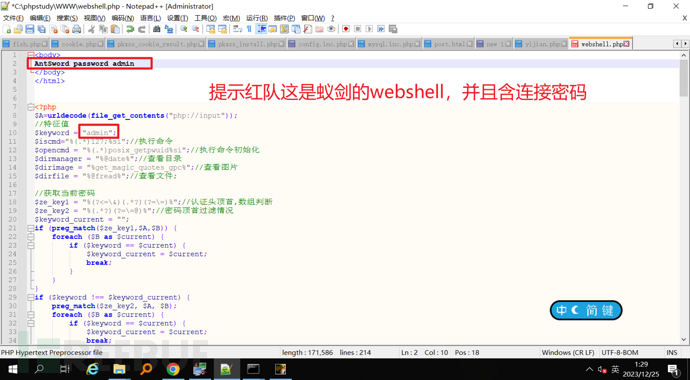Open the 搜索(S) menu

tap(67, 18)
